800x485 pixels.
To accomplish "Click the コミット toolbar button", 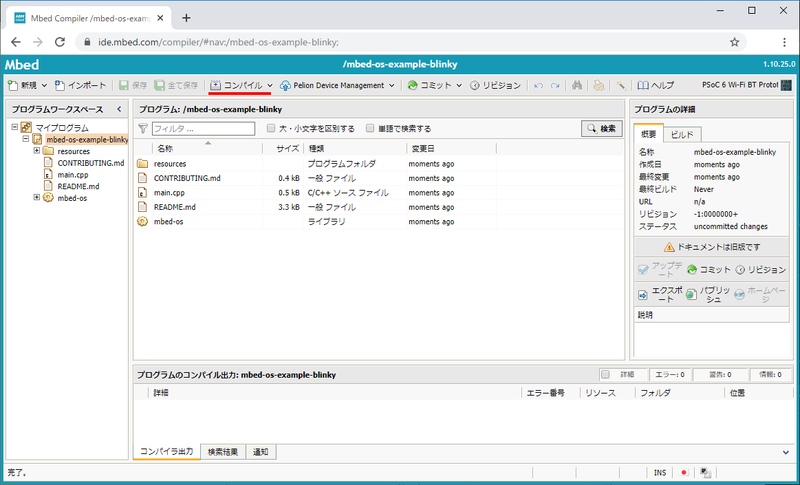I will click(x=430, y=85).
